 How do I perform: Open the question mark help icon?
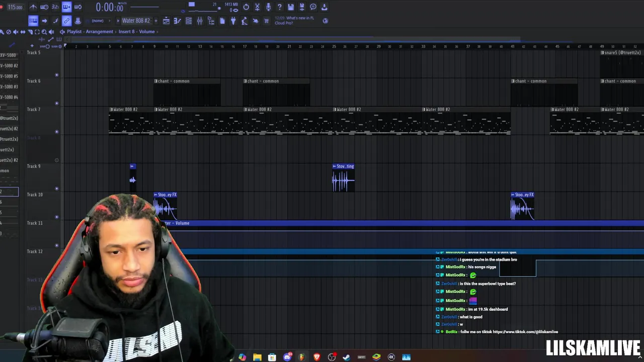(279, 7)
